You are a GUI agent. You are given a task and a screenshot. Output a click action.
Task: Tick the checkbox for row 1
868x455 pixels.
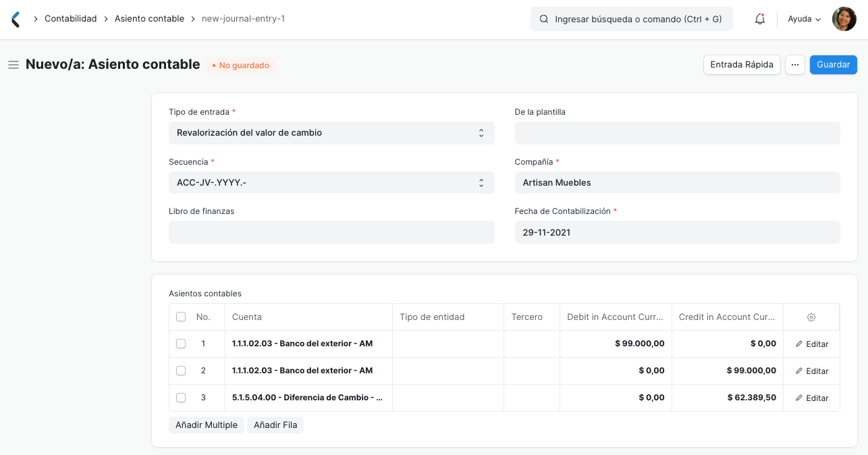tap(181, 344)
